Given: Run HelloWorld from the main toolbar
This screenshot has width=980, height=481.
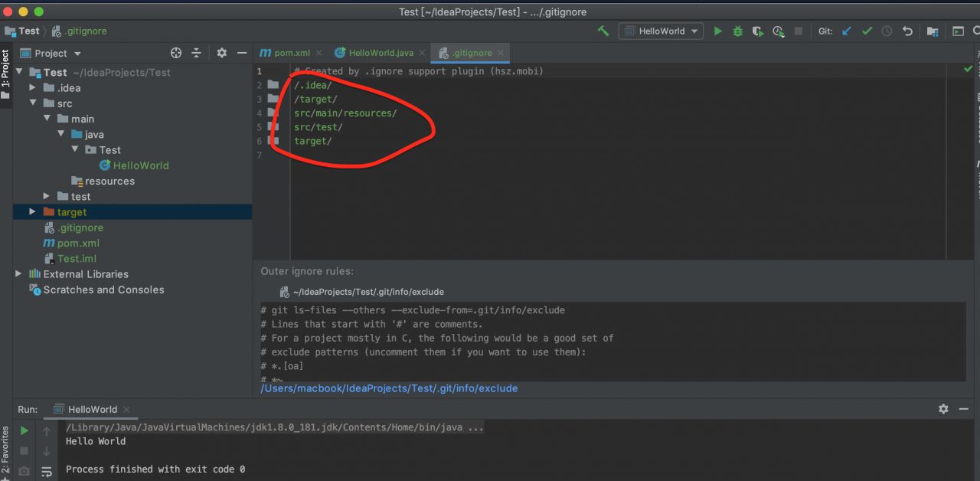Looking at the screenshot, I should 717,31.
